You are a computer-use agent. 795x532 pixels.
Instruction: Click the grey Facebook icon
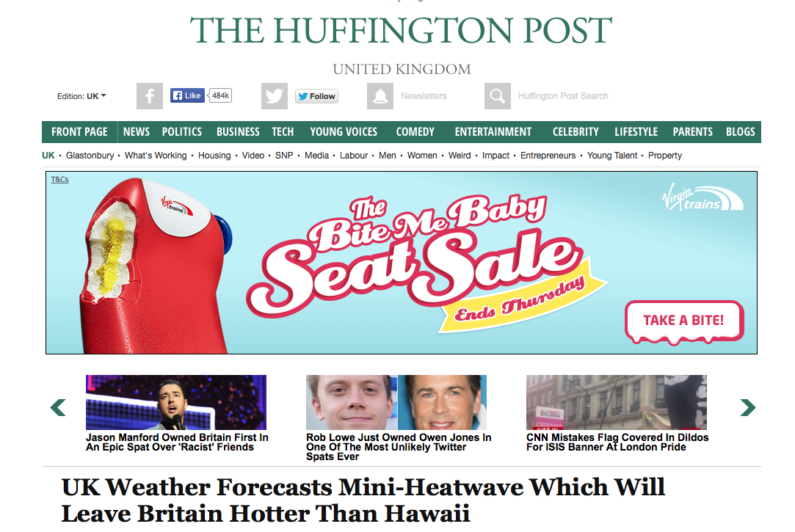point(150,95)
